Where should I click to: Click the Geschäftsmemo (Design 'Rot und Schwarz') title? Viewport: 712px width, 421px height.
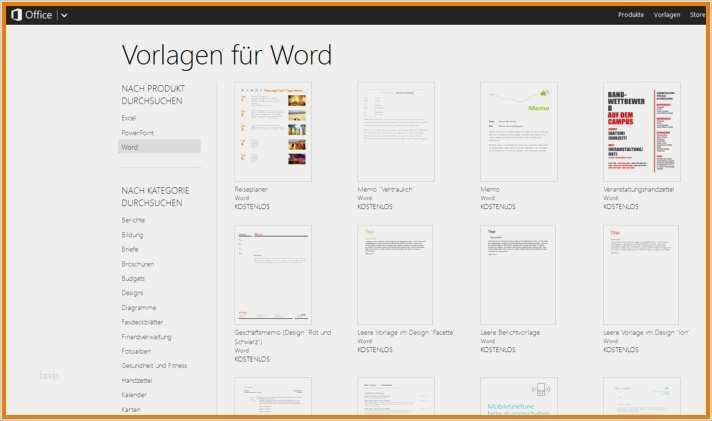[x=283, y=337]
